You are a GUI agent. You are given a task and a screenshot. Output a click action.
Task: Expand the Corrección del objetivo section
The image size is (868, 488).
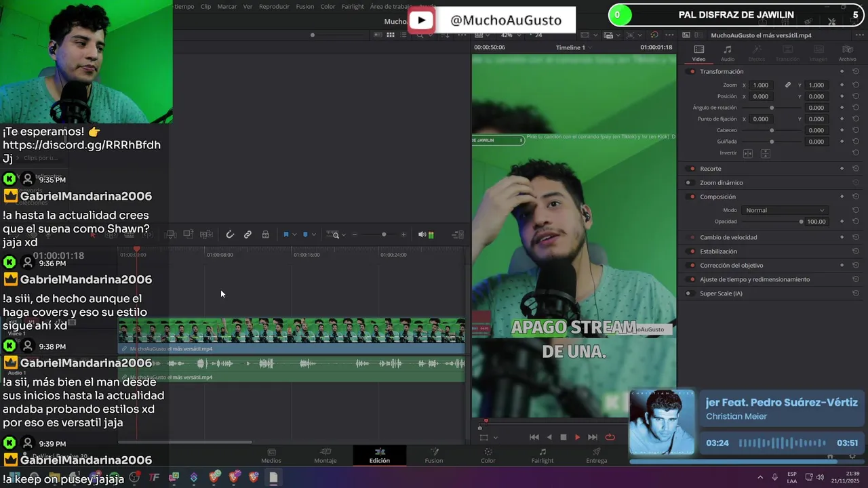pos(731,266)
